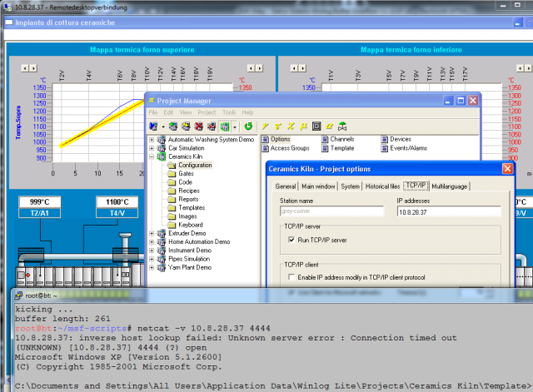Click the yellow mu symbol toolbar icon

tap(303, 127)
